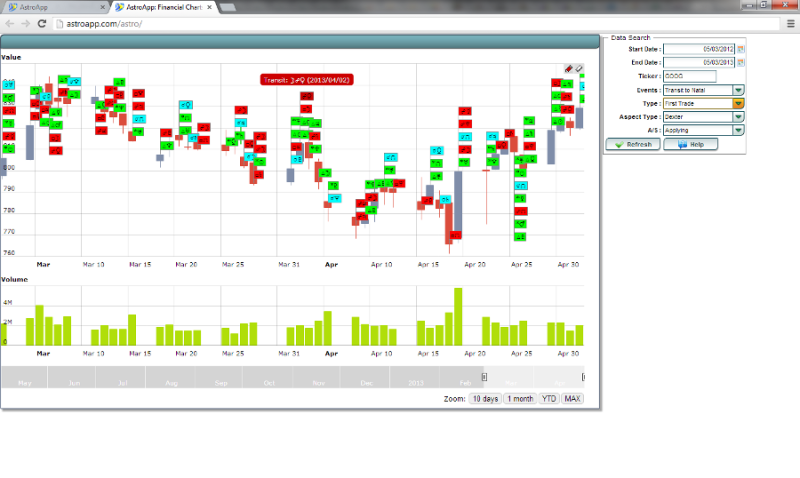800x478 pixels.
Task: Expand the Events dropdown
Action: (739, 89)
